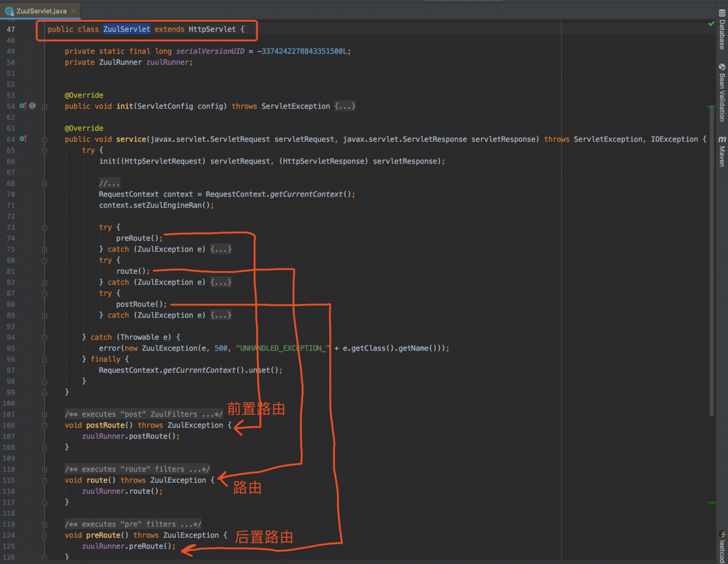The height and width of the screenshot is (564, 728).
Task: Select the ZuulServlet.java tab
Action: (x=41, y=11)
